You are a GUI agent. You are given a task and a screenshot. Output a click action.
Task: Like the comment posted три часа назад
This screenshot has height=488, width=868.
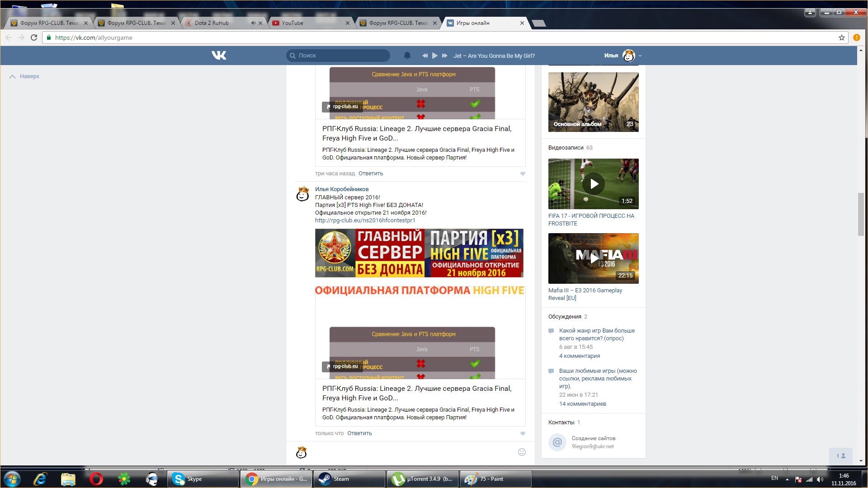[x=523, y=174]
